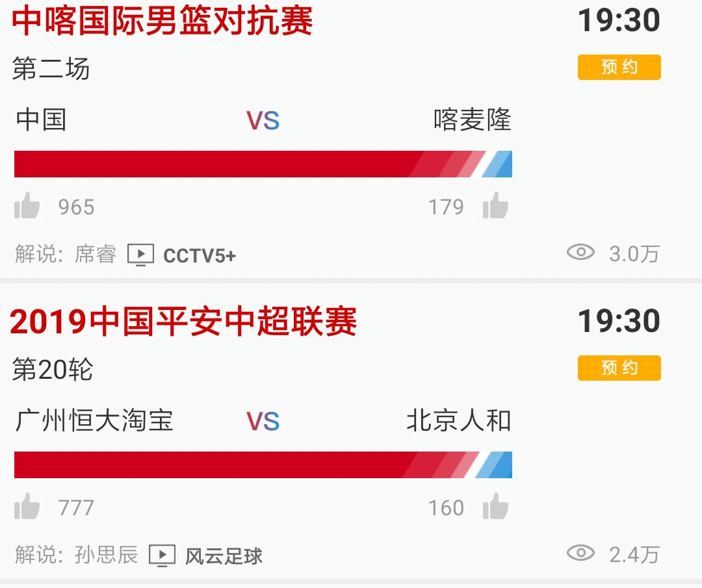Select the 中国 team name
Viewport: 702px width, 588px height.
click(x=42, y=120)
